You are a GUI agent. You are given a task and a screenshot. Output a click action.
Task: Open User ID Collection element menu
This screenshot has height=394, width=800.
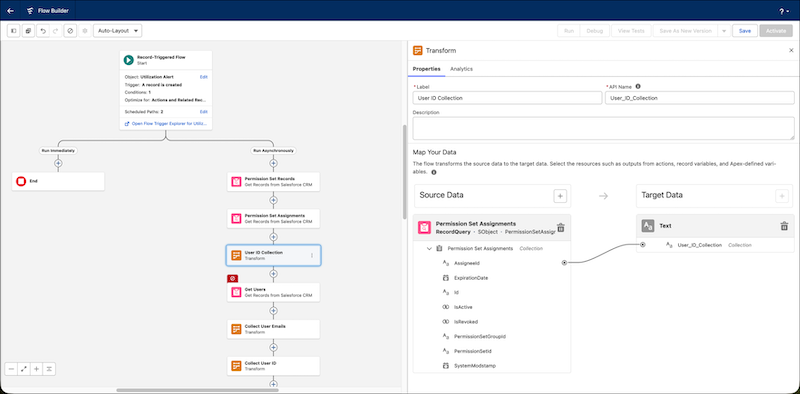(x=312, y=255)
